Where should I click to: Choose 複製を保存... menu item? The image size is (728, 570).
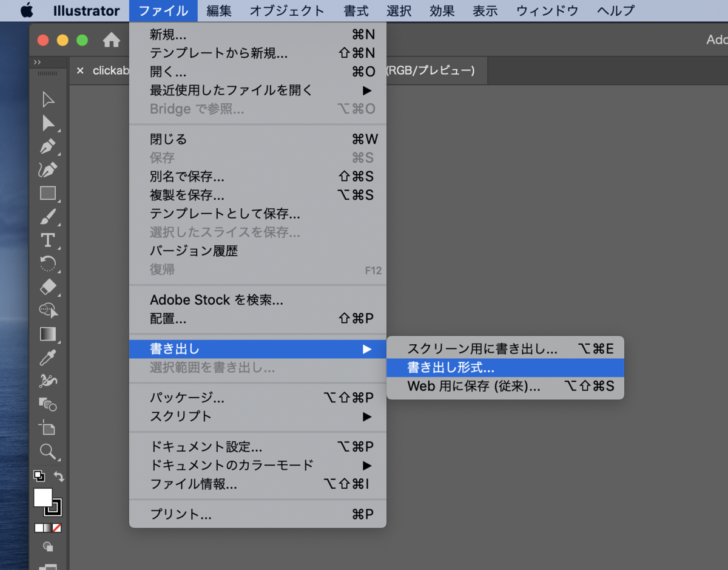tap(258, 195)
